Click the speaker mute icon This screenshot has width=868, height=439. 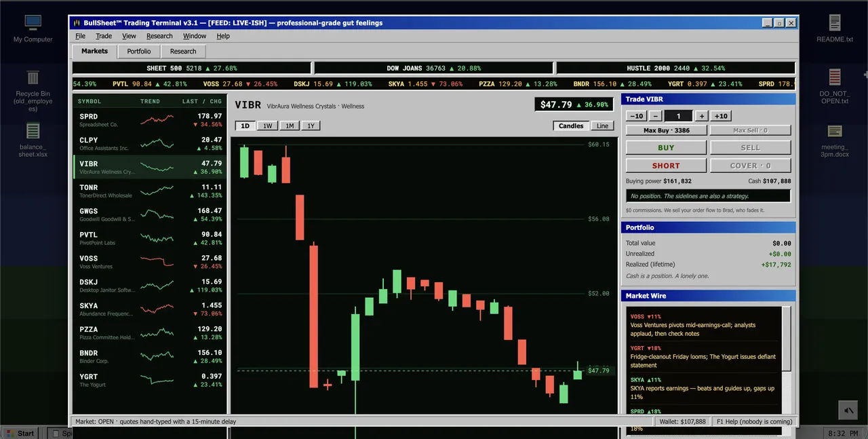pos(848,410)
